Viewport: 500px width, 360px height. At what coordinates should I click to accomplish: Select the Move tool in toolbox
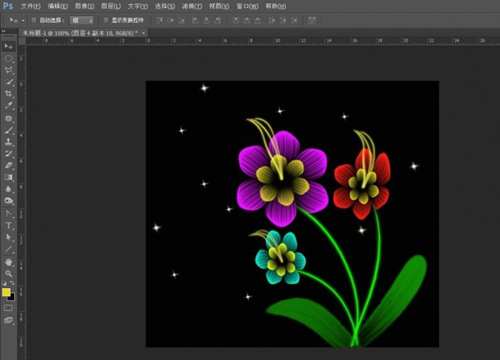pyautogui.click(x=8, y=46)
